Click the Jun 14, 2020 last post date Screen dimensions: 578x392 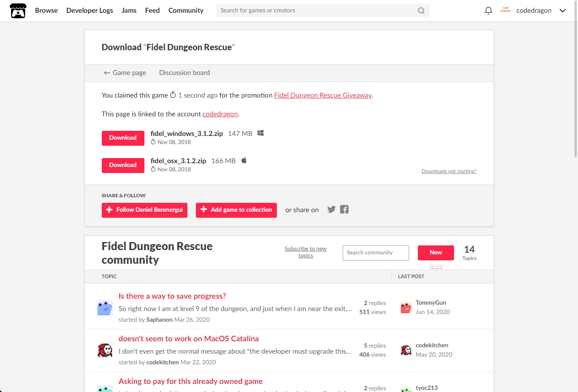coord(433,312)
